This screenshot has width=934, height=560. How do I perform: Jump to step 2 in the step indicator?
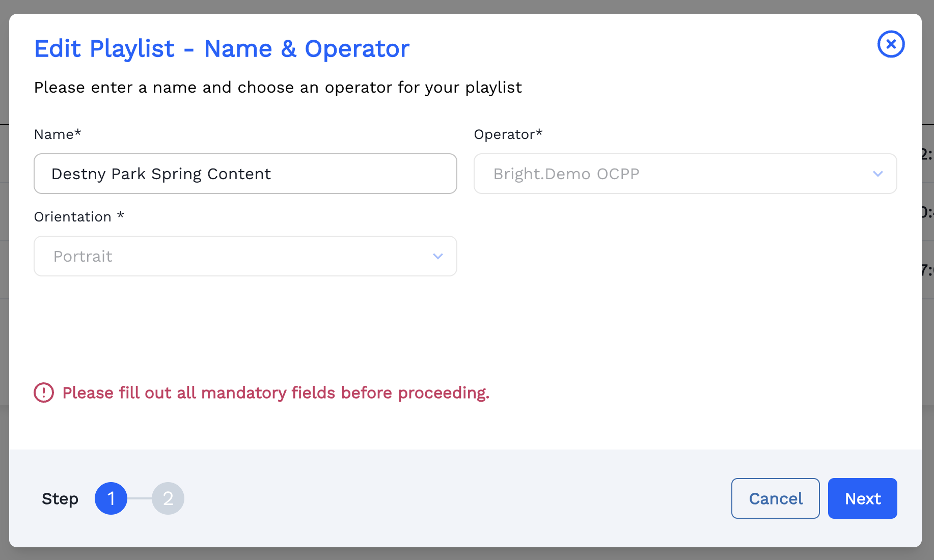168,498
